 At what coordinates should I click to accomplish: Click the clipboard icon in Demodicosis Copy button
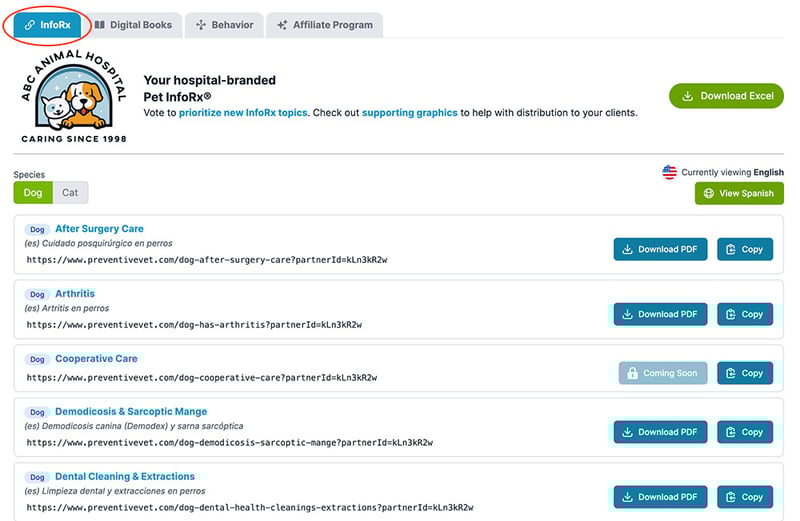click(731, 432)
